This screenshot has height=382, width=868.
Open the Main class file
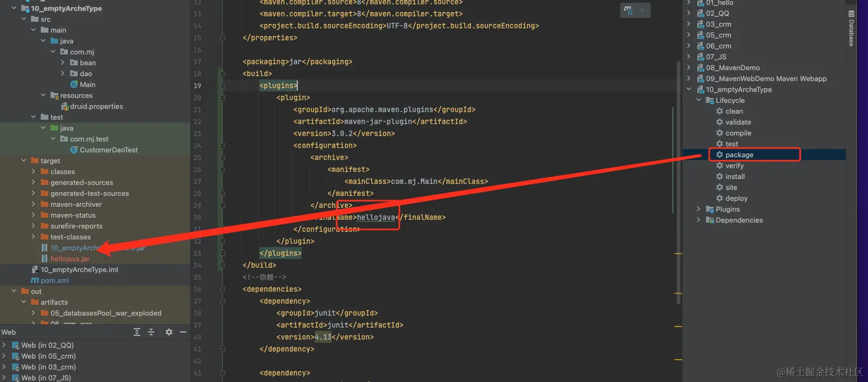[88, 85]
